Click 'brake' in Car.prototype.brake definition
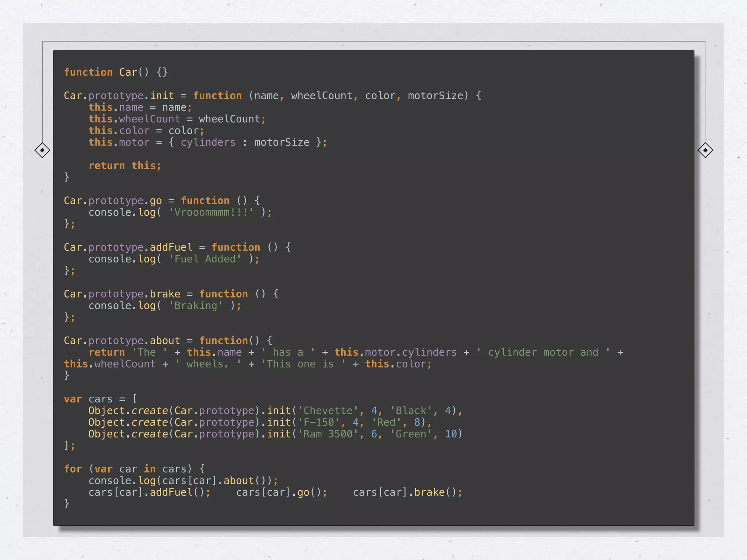 click(x=165, y=294)
